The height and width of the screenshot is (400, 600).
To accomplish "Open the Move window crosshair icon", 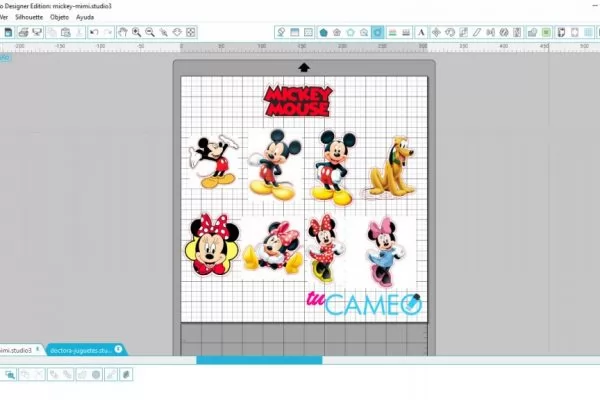I will 436,33.
